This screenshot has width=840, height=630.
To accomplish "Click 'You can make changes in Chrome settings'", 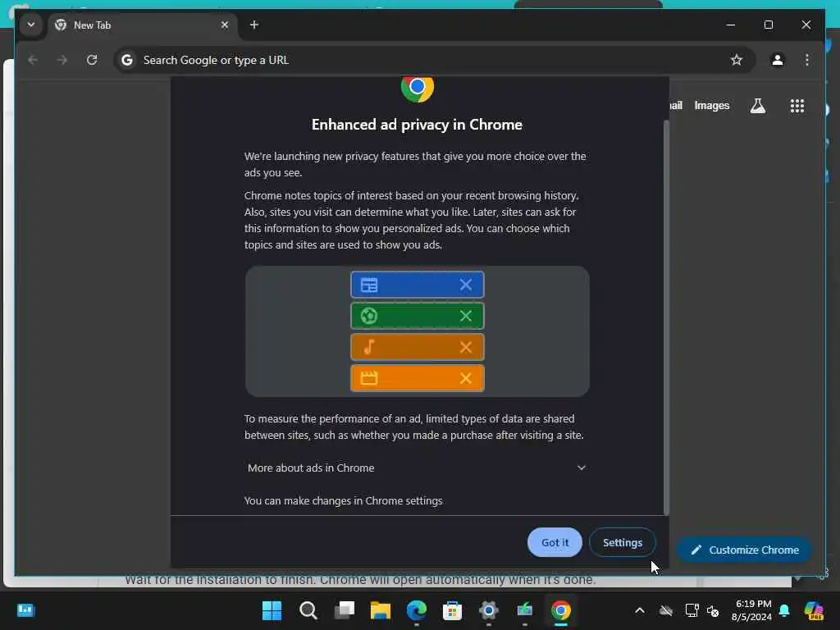I will click(344, 500).
